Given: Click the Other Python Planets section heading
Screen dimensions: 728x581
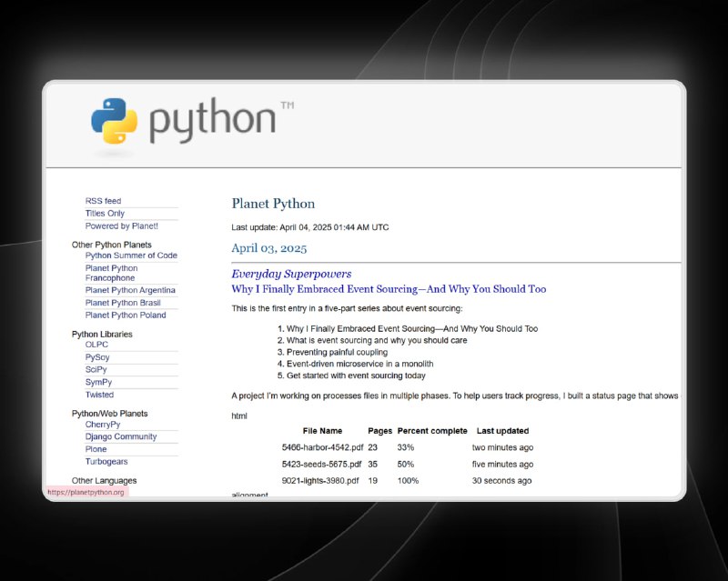Looking at the screenshot, I should click(111, 245).
